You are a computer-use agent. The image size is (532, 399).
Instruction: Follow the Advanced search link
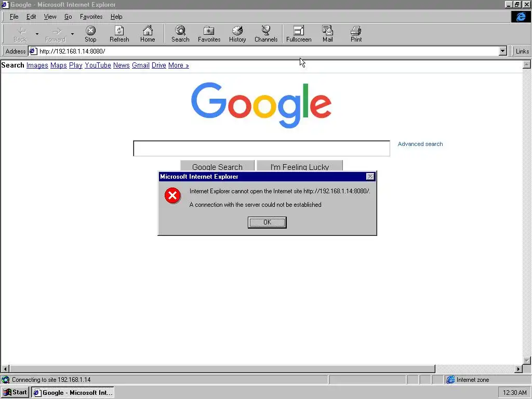(x=420, y=144)
